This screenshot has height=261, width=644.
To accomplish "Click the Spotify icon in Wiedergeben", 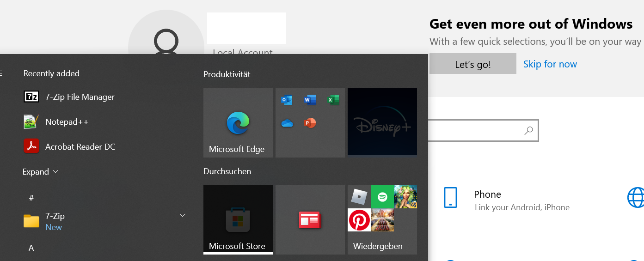I will point(382,197).
